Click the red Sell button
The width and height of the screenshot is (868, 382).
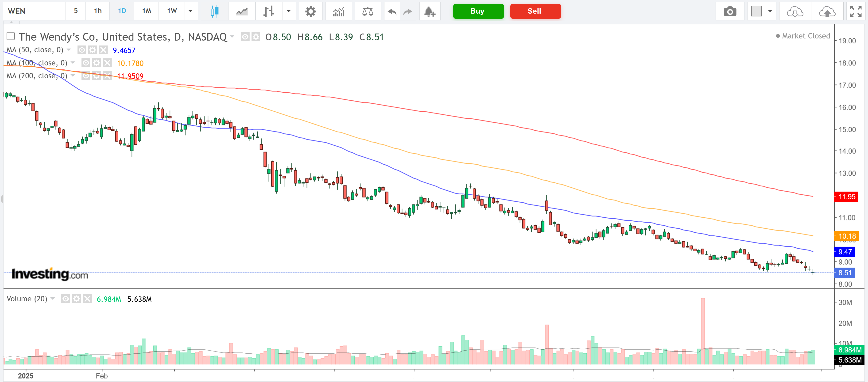(535, 11)
